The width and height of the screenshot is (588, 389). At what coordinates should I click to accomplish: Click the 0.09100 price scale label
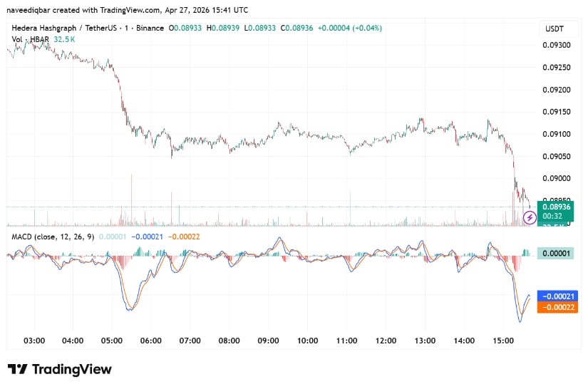557,134
